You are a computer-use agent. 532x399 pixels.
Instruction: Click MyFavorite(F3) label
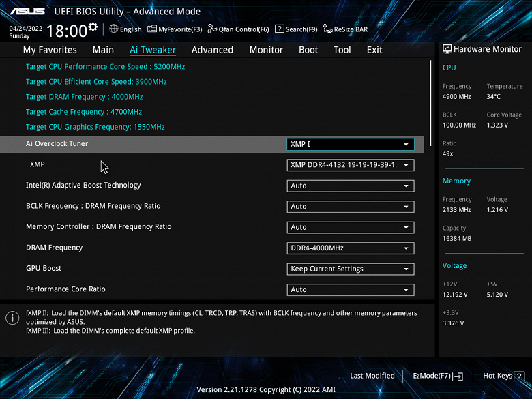tap(180, 29)
